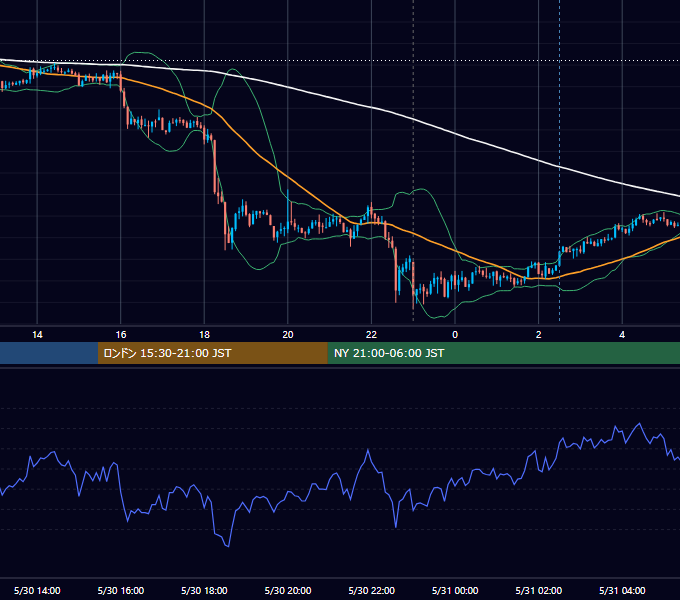Click the 5/30 22:00 oscillator time label
Screen dimensions: 680x600
click(x=372, y=590)
